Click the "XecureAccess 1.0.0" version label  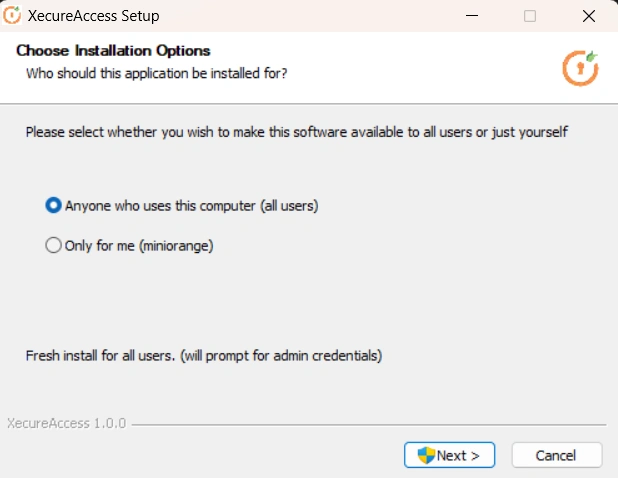67,423
